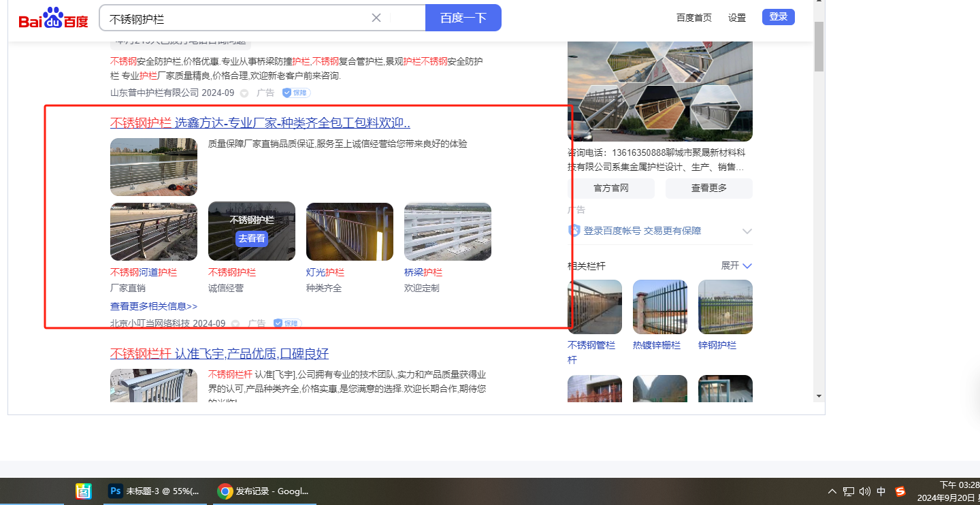Open Photoshop from the taskbar
The image size is (980, 505).
click(x=153, y=491)
